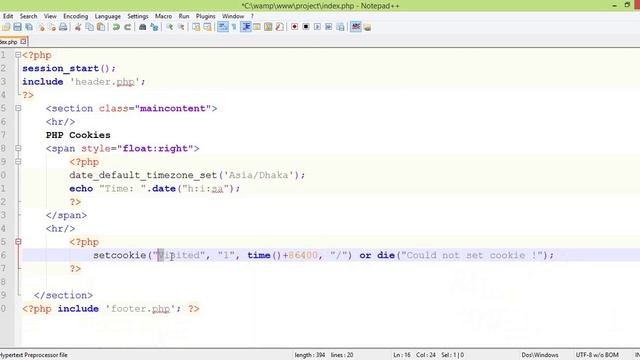Open the Edit menu
Viewport: 640px width, 360px height.
pyautogui.click(x=8, y=16)
